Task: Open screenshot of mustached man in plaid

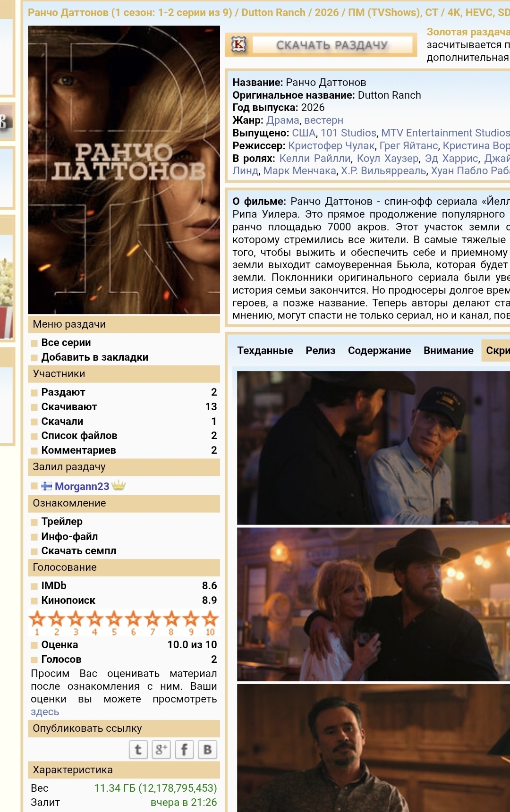Action: [373, 748]
